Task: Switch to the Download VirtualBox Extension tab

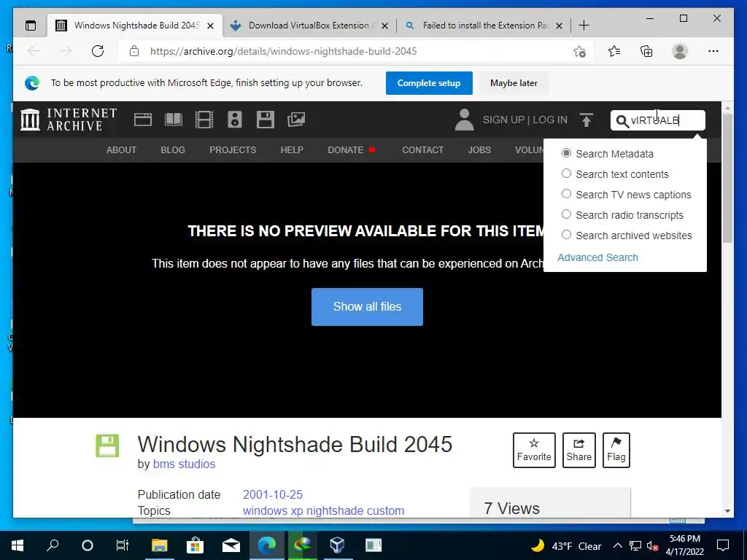Action: (x=309, y=26)
